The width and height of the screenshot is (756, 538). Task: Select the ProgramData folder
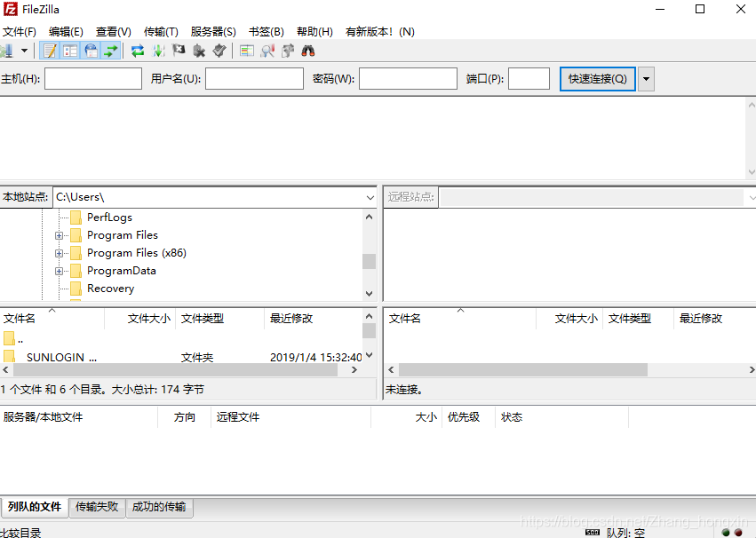(122, 271)
